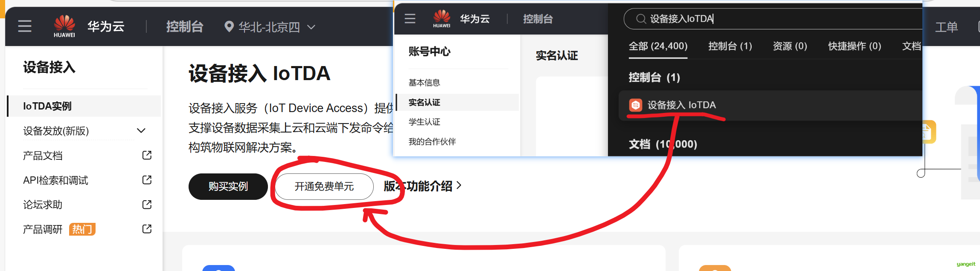
Task: Click 工单 in the top right header
Action: coord(946,27)
